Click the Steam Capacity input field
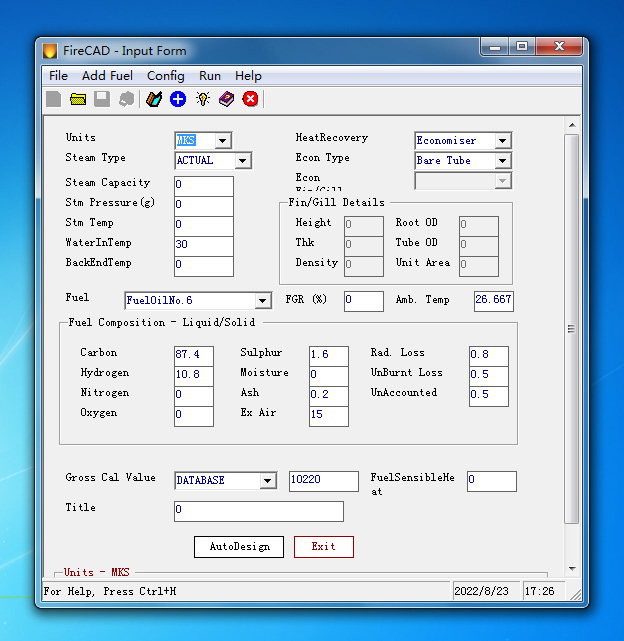Image resolution: width=624 pixels, height=641 pixels. click(x=204, y=186)
